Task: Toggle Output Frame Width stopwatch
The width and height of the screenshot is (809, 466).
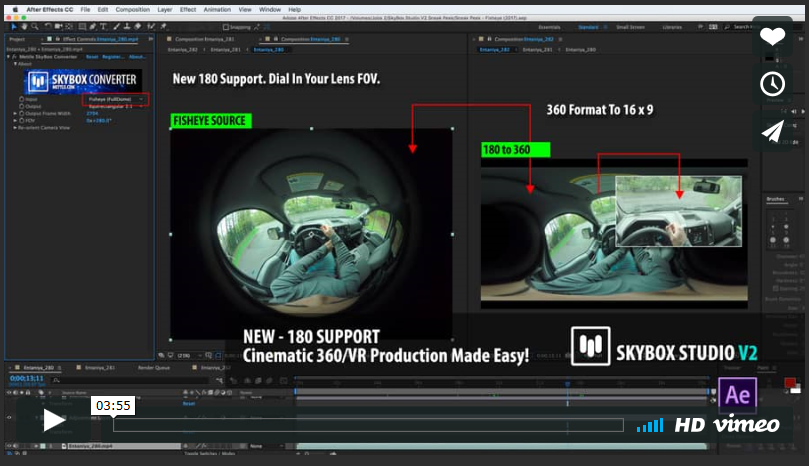Action: 22,113
